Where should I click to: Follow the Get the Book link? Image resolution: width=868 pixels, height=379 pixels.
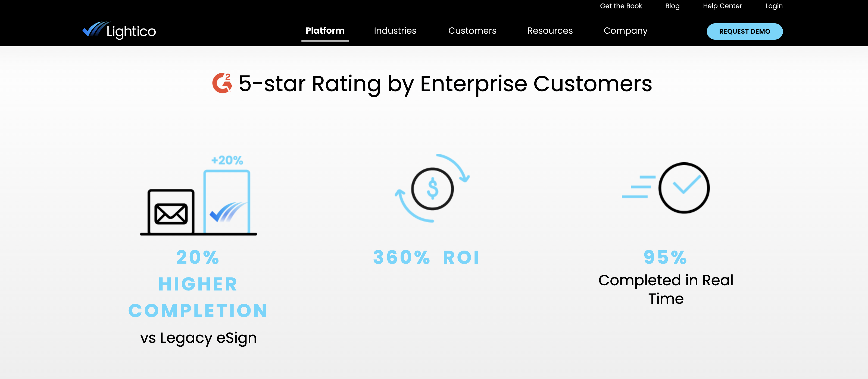[621, 6]
